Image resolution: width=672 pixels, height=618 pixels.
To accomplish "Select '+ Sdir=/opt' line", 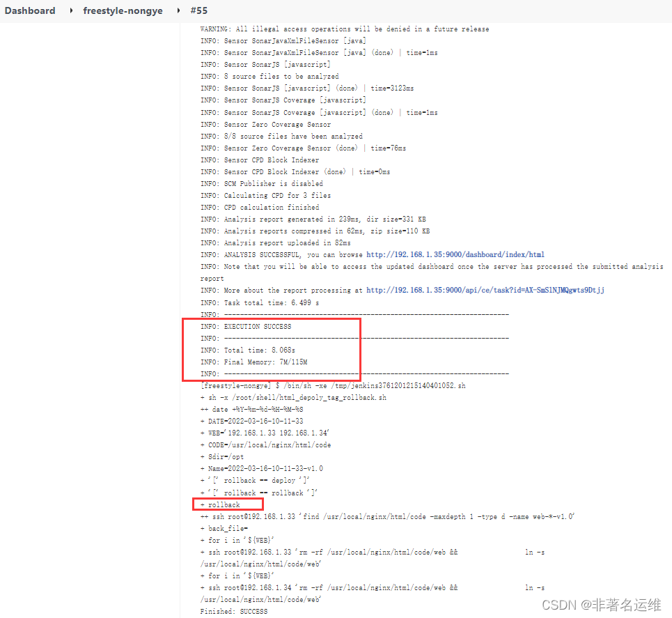I will pyautogui.click(x=222, y=457).
